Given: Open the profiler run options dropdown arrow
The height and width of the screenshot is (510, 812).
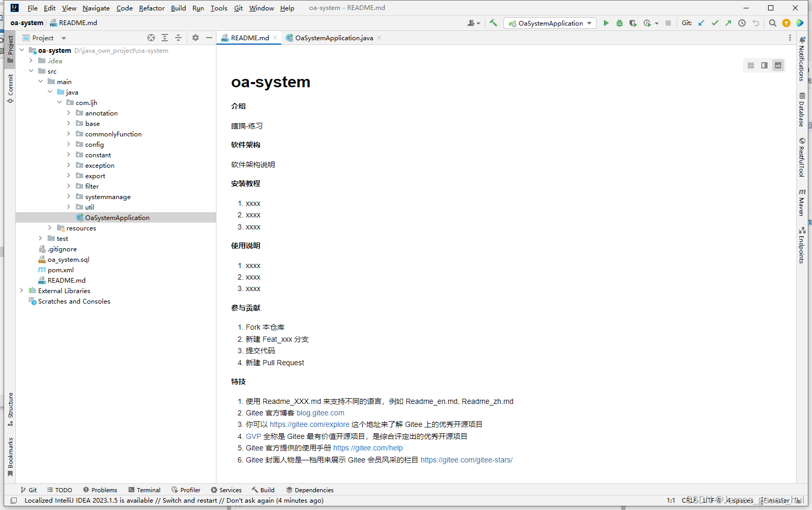Looking at the screenshot, I should click(657, 24).
